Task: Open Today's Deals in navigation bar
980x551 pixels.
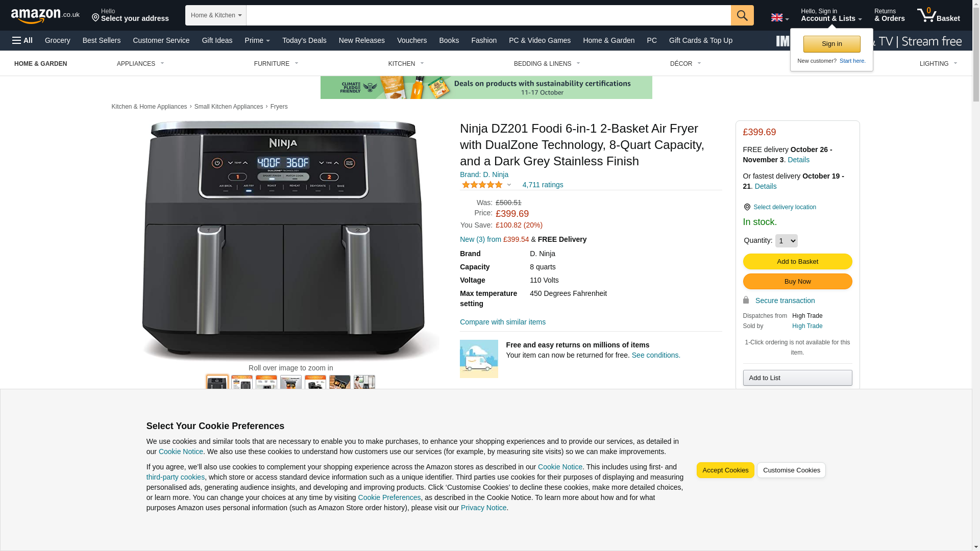Action: tap(304, 40)
